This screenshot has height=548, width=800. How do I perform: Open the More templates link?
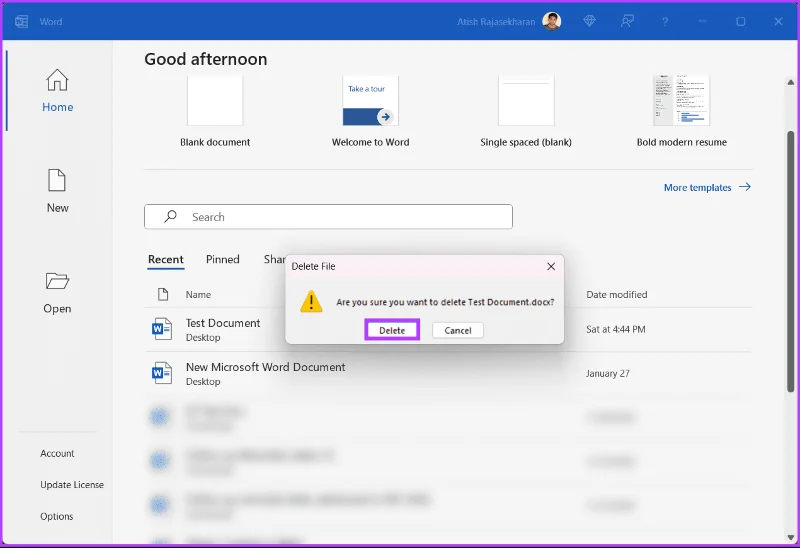coord(697,187)
